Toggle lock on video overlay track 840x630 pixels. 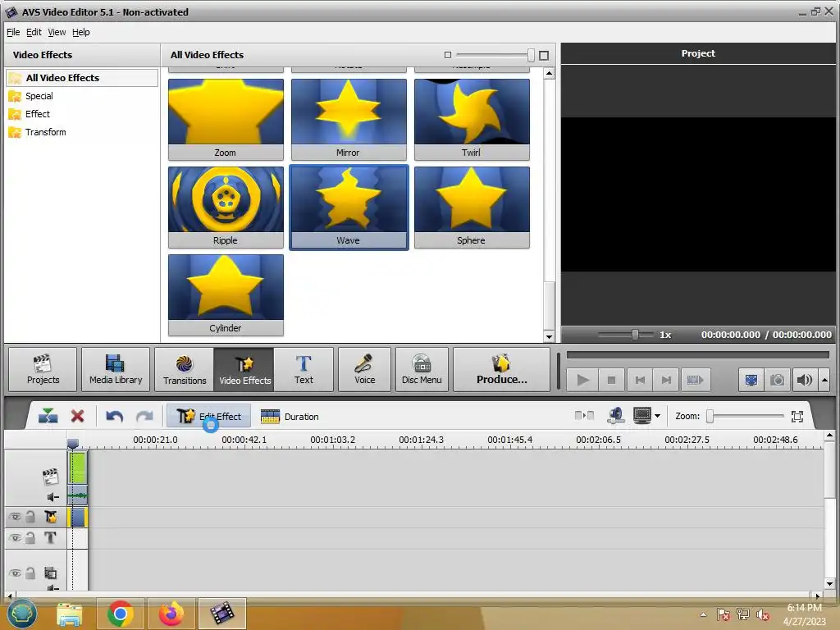pos(30,573)
